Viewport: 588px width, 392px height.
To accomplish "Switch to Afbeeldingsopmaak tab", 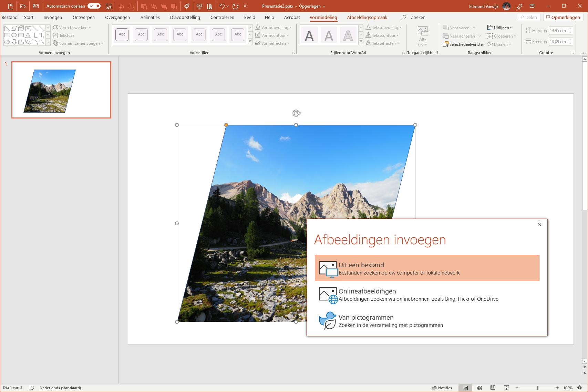I will tap(367, 17).
